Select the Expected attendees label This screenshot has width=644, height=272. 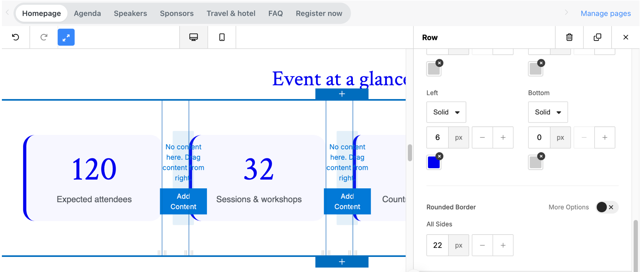click(94, 199)
